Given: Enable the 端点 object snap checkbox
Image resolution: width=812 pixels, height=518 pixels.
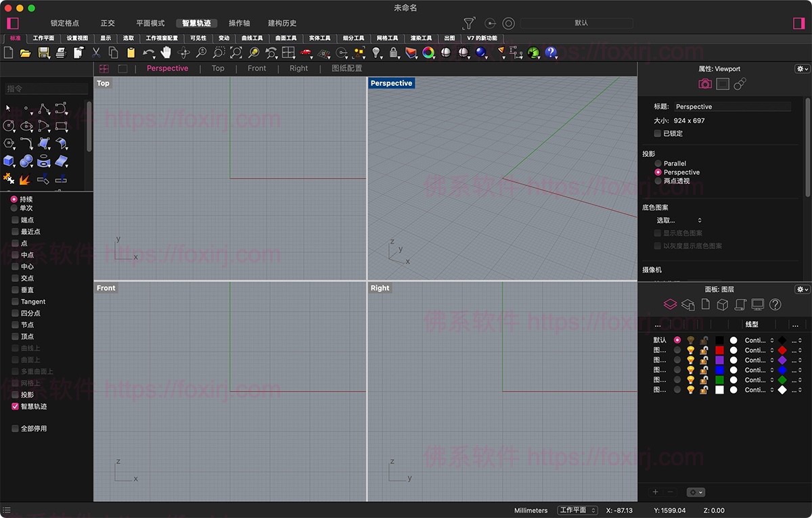Looking at the screenshot, I should [x=14, y=220].
